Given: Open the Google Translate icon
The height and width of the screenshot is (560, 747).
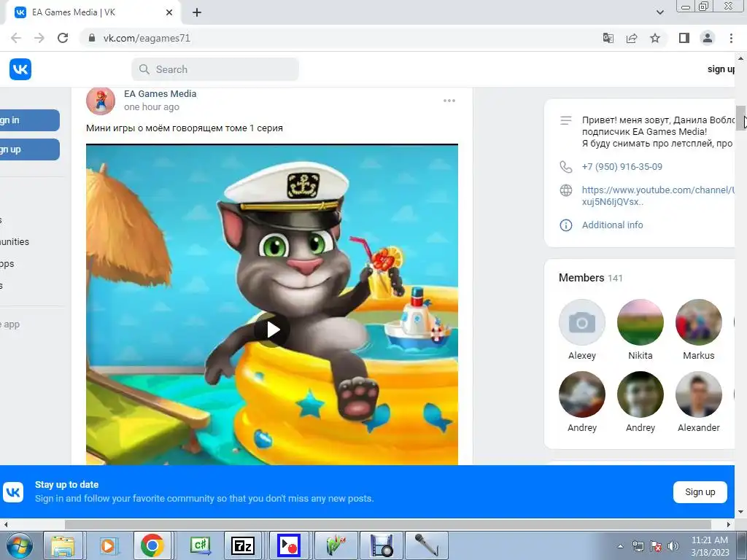Looking at the screenshot, I should [x=608, y=38].
